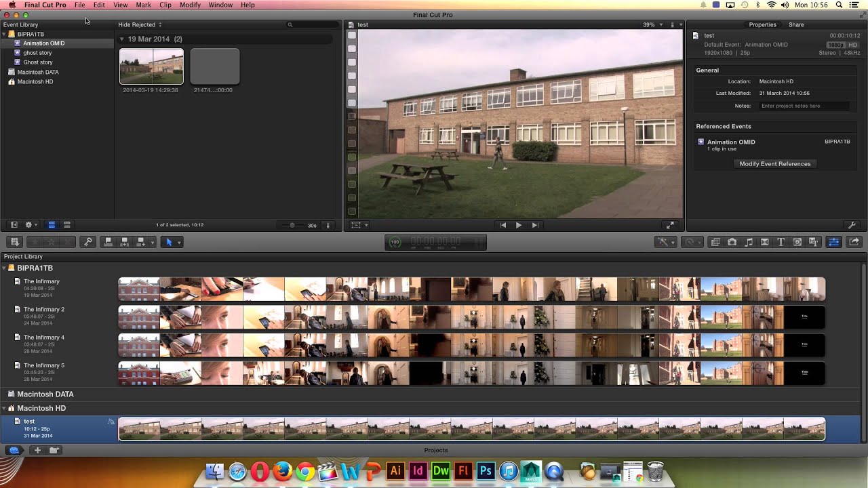Open the Effects browser icon
Image resolution: width=868 pixels, height=488 pixels.
[x=715, y=242]
